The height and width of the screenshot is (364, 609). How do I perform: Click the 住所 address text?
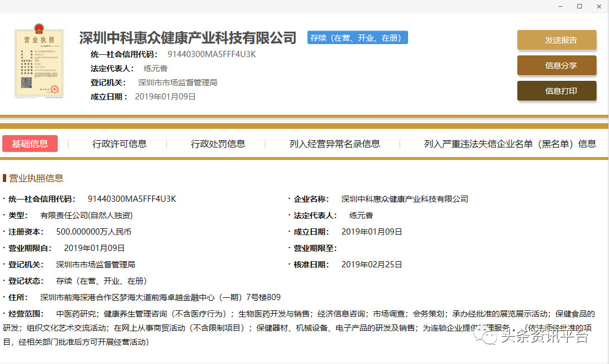[x=160, y=297]
